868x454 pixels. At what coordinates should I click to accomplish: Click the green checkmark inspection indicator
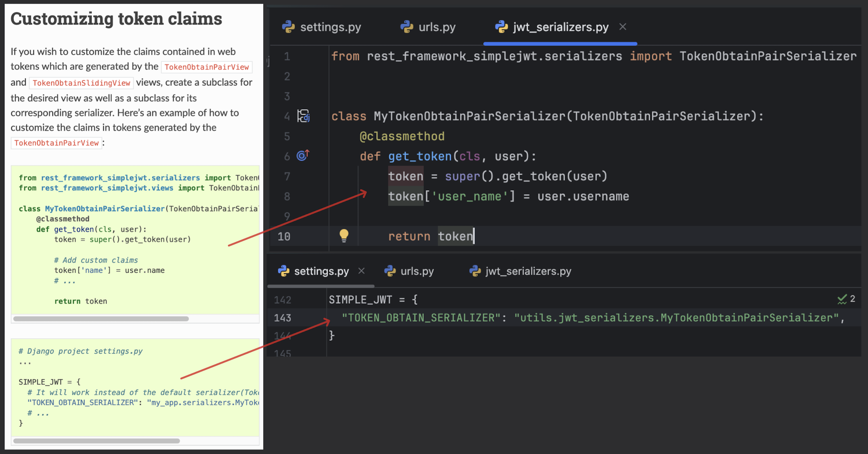pos(842,299)
